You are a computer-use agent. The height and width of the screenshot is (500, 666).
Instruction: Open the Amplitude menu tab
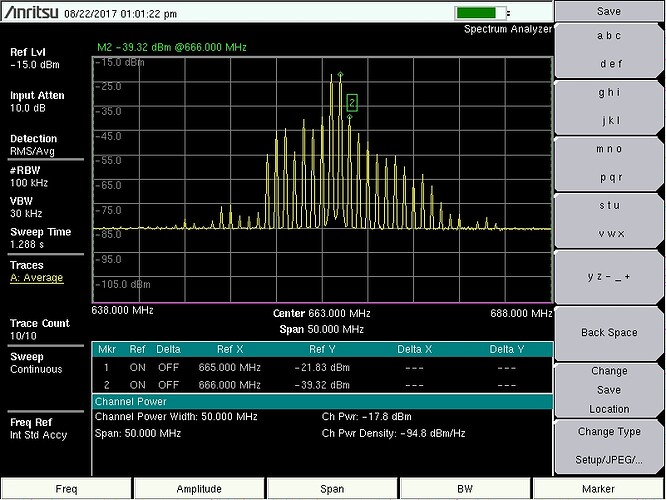[199, 487]
